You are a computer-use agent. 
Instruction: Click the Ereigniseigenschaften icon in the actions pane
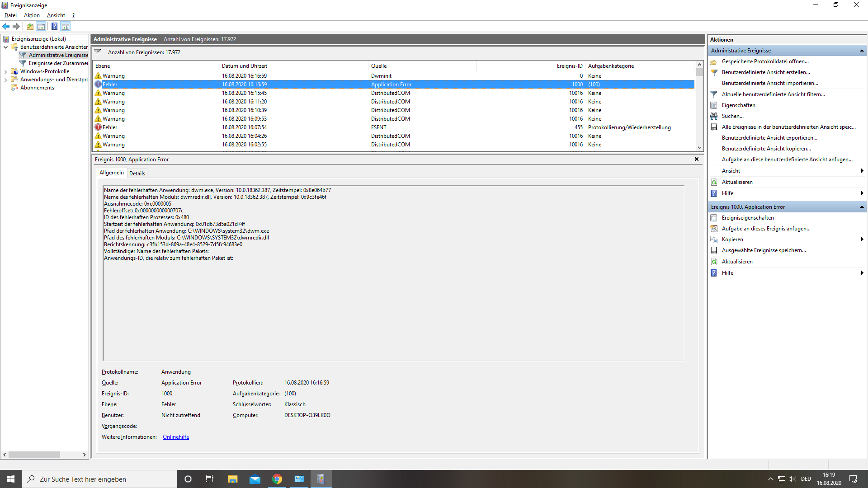click(714, 218)
